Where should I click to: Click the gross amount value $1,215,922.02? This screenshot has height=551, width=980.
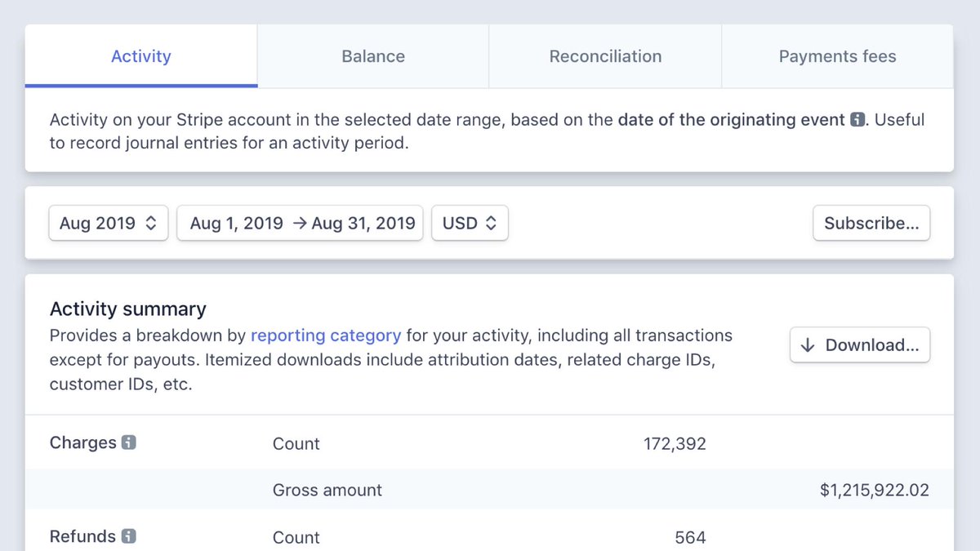[874, 490]
